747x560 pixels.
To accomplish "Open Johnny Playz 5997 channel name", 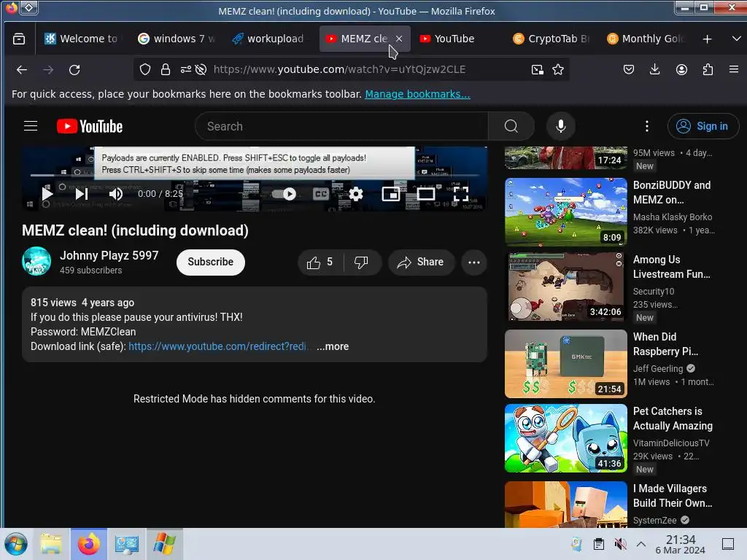I will (x=109, y=256).
